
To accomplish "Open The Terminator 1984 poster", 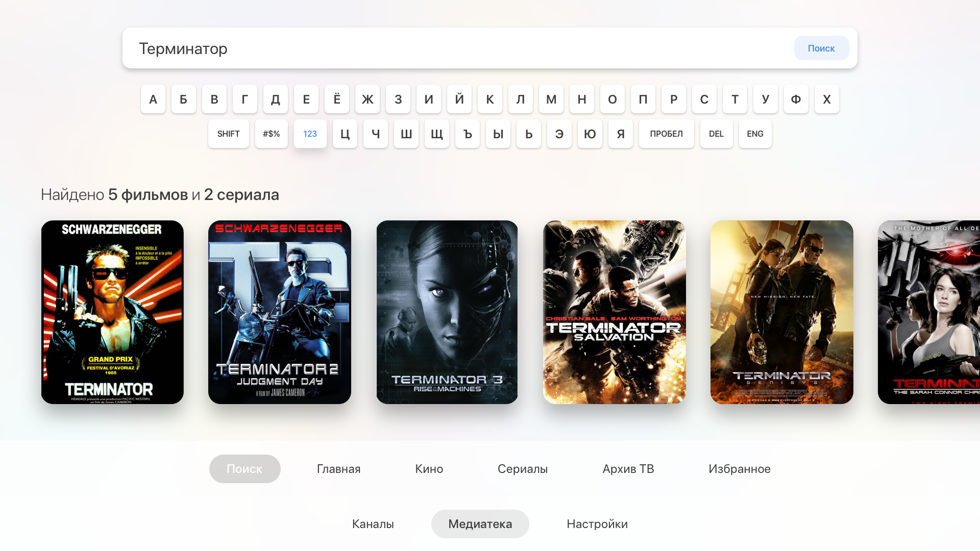I will coord(112,312).
